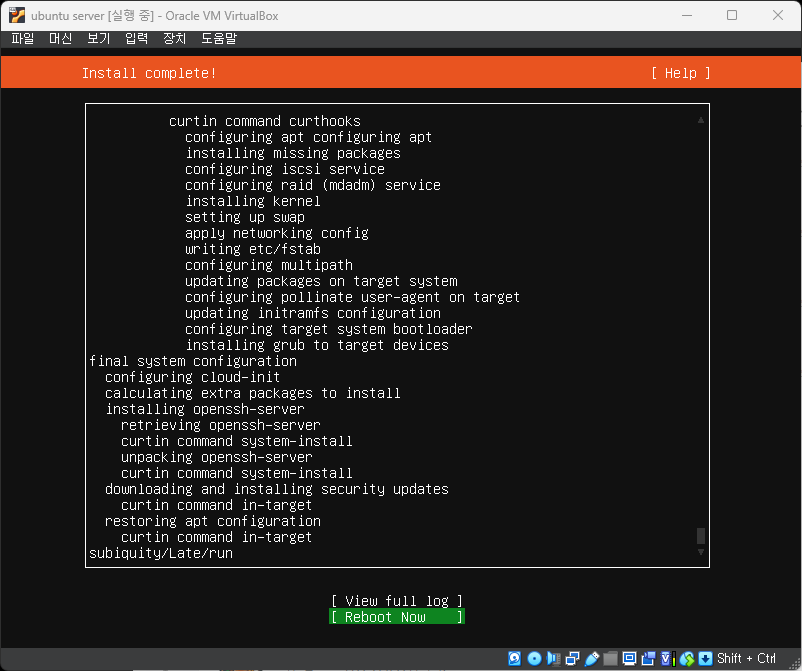Open the 보기 menu
Image resolution: width=802 pixels, height=671 pixels.
click(x=98, y=38)
